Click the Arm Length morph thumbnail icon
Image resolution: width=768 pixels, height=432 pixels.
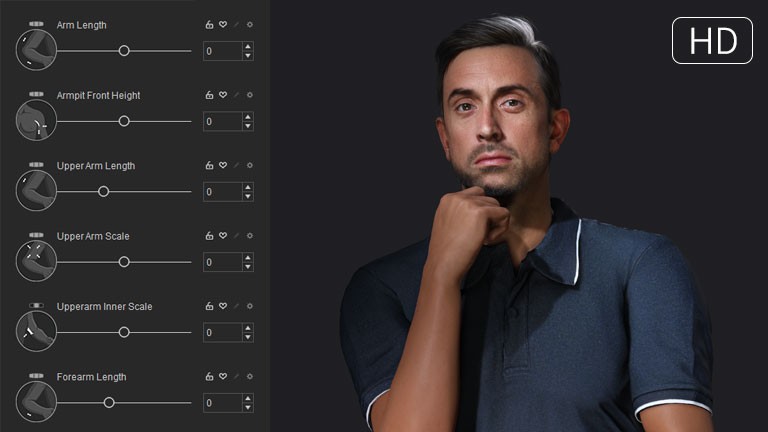pos(36,50)
